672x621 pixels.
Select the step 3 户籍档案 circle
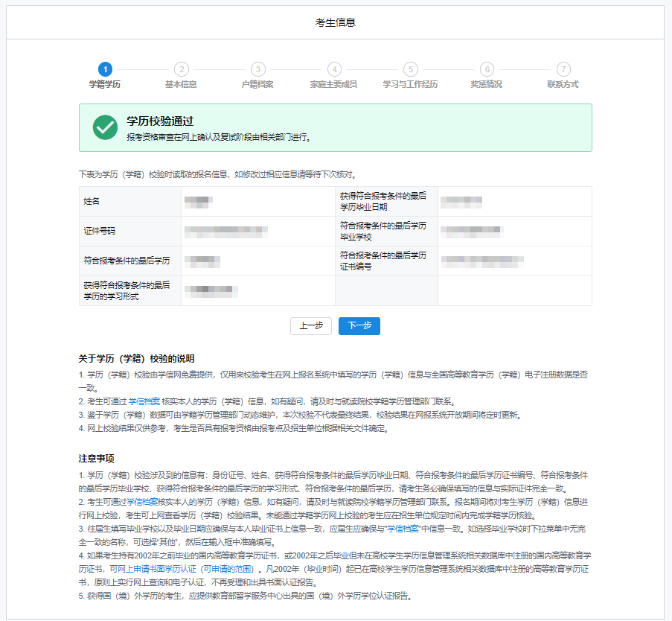tap(257, 69)
